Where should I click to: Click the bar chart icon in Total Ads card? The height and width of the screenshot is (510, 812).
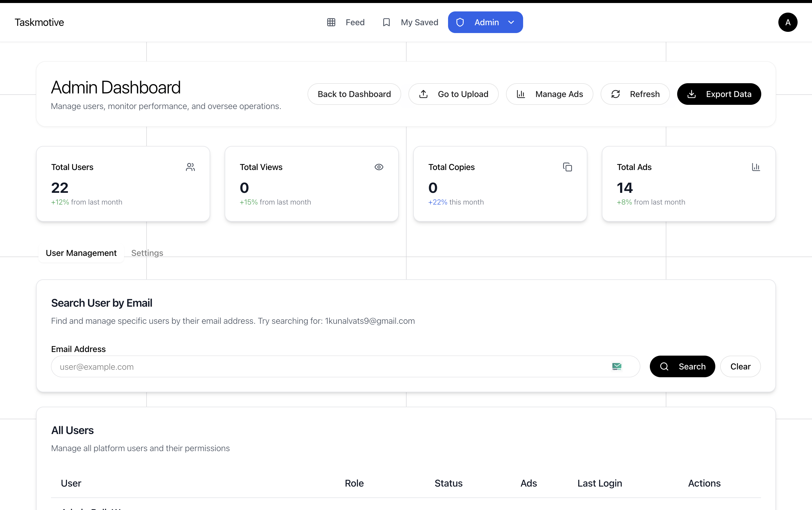(x=756, y=167)
